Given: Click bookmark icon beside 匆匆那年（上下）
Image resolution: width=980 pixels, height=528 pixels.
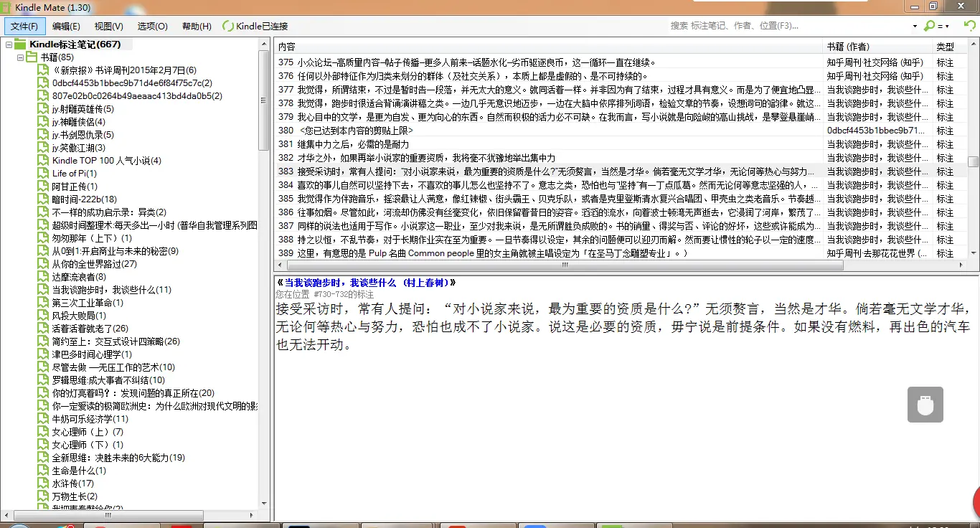Looking at the screenshot, I should 44,238.
